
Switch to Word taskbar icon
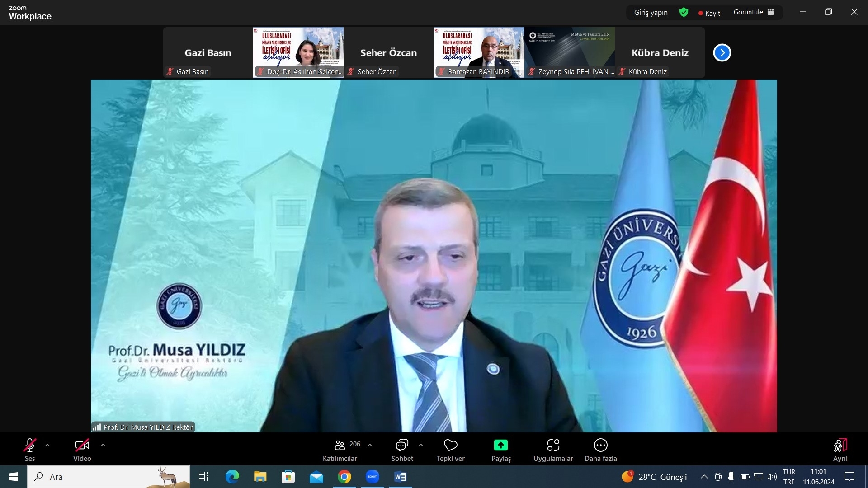401,477
